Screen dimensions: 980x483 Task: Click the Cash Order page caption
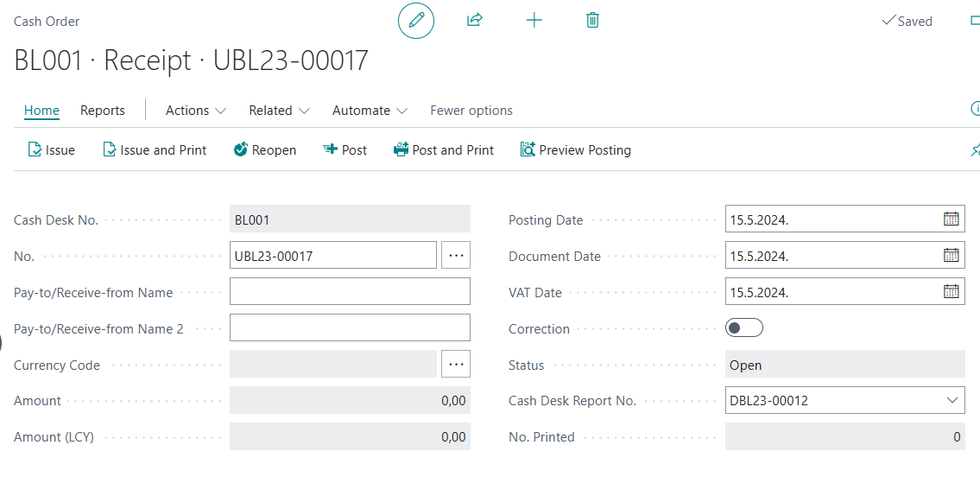tap(47, 22)
